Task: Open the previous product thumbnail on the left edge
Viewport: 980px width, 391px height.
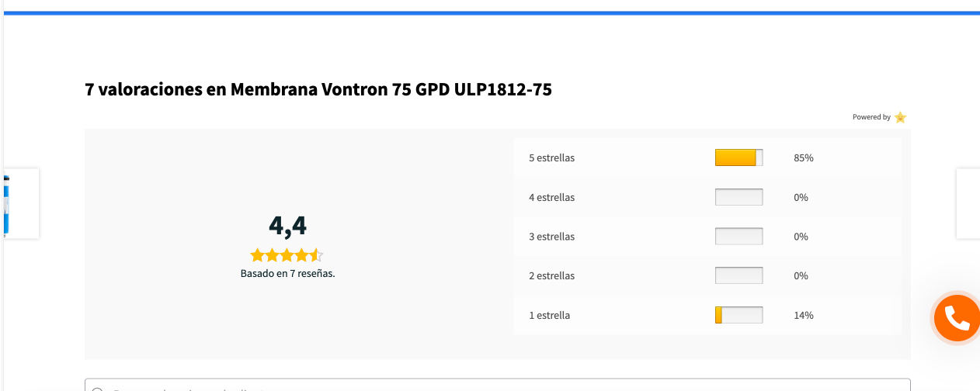Action: coord(22,203)
